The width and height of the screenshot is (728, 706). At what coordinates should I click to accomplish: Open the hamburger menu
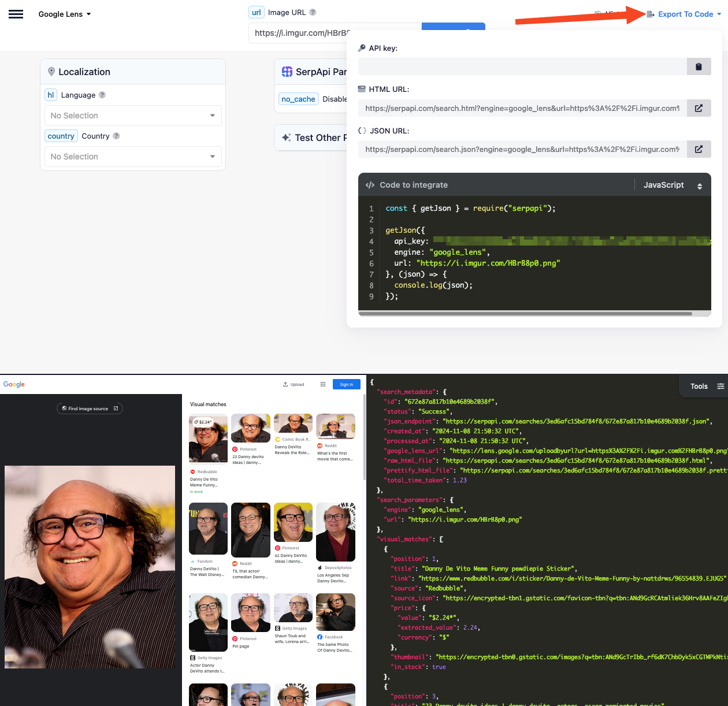tap(16, 14)
